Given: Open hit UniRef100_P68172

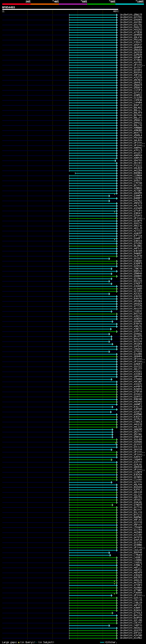Looking at the screenshot, I should pyautogui.click(x=131, y=27).
